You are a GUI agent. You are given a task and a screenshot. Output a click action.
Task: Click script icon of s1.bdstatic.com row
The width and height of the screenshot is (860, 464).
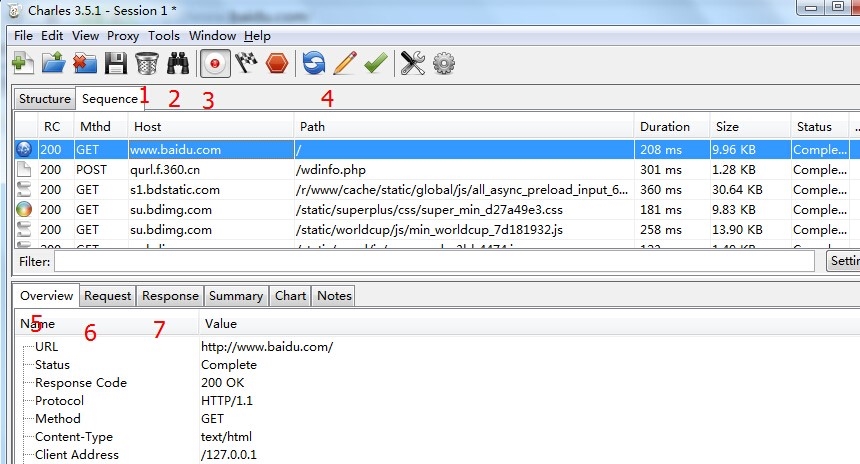(24, 189)
